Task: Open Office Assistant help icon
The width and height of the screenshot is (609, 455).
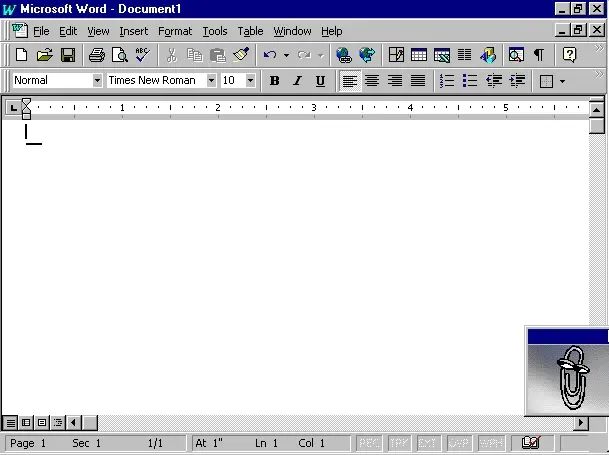Action: [569, 55]
